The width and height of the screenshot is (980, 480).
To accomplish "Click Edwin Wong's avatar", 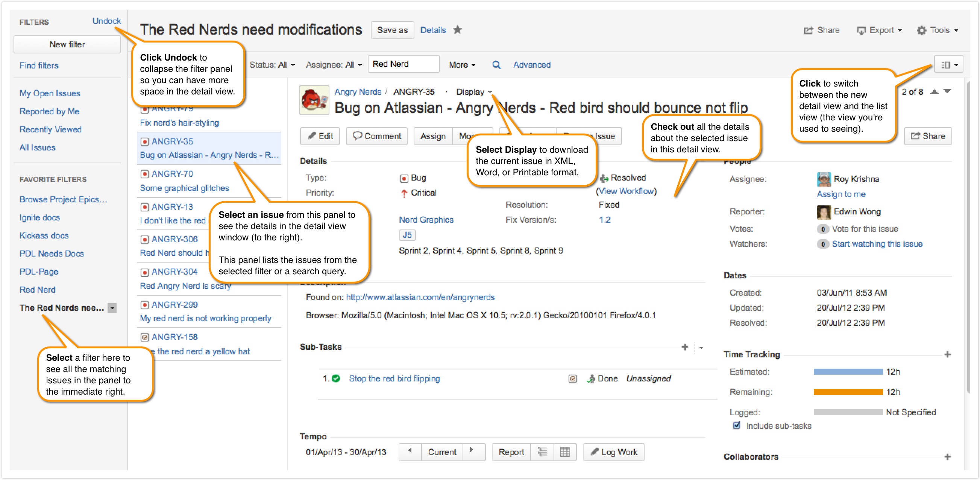I will (x=824, y=212).
